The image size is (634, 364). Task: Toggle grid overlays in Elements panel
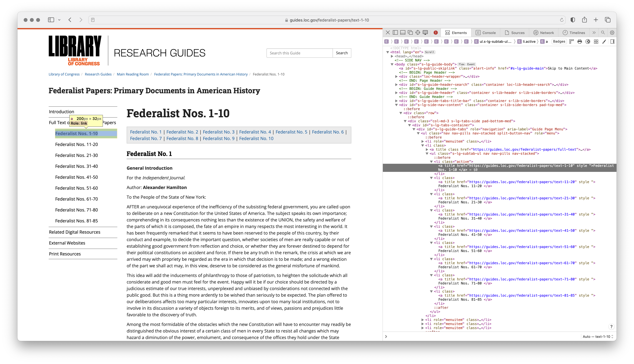click(596, 41)
